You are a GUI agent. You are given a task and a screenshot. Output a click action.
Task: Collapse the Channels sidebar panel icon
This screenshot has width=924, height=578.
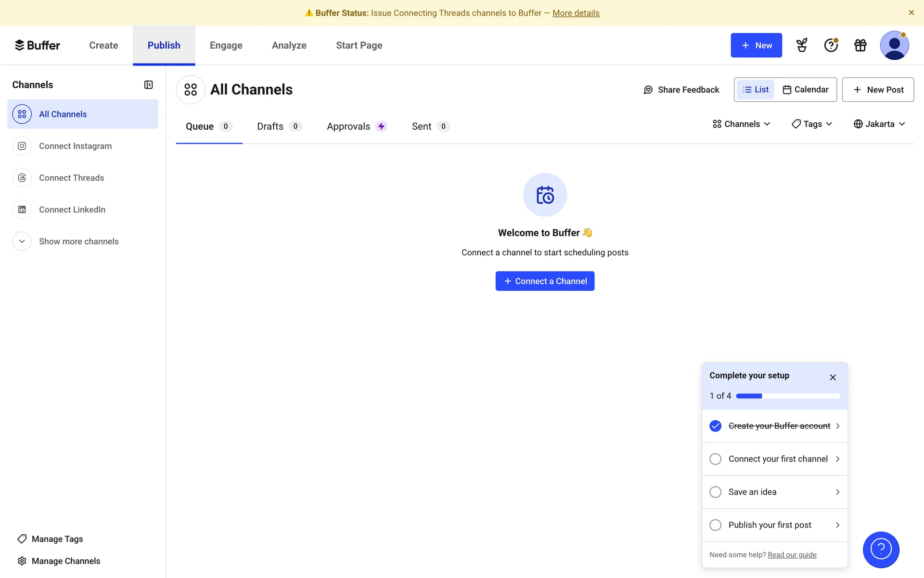point(148,85)
